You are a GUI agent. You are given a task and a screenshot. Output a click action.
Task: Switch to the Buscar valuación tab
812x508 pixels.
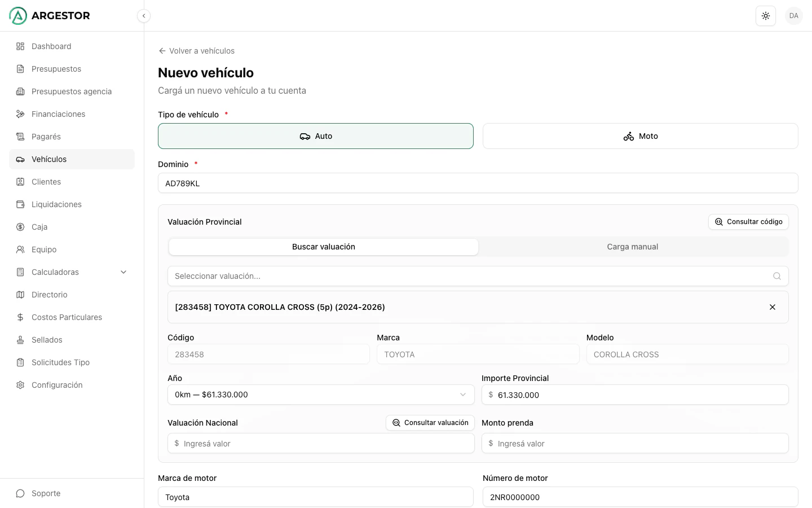[x=324, y=247]
